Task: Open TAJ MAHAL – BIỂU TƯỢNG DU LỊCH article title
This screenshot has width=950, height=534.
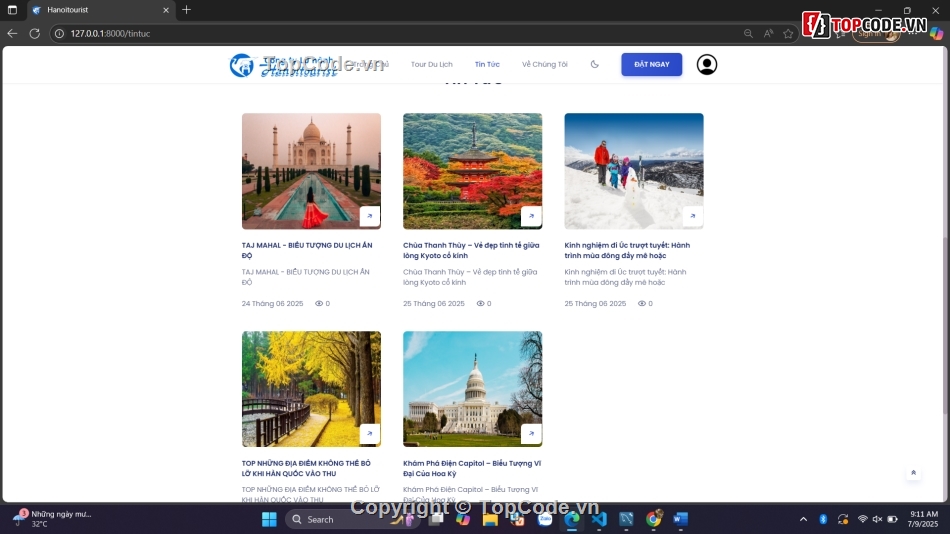Action: (307, 250)
